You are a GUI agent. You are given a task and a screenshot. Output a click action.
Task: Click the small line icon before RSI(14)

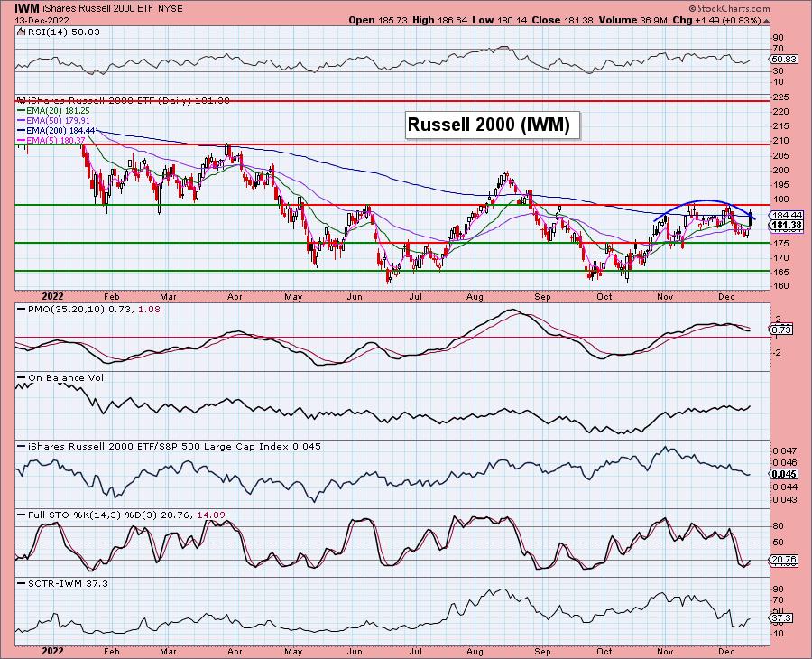point(21,32)
